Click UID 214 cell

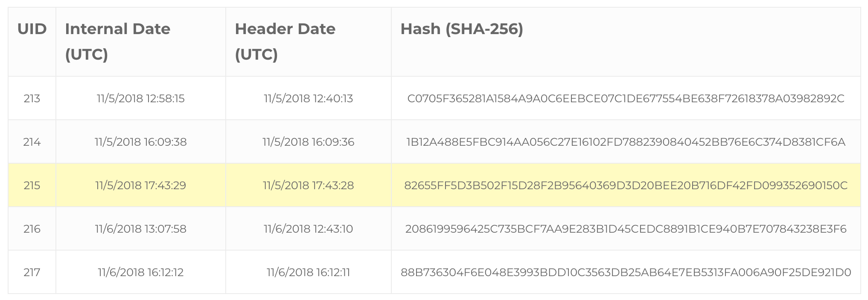click(32, 142)
